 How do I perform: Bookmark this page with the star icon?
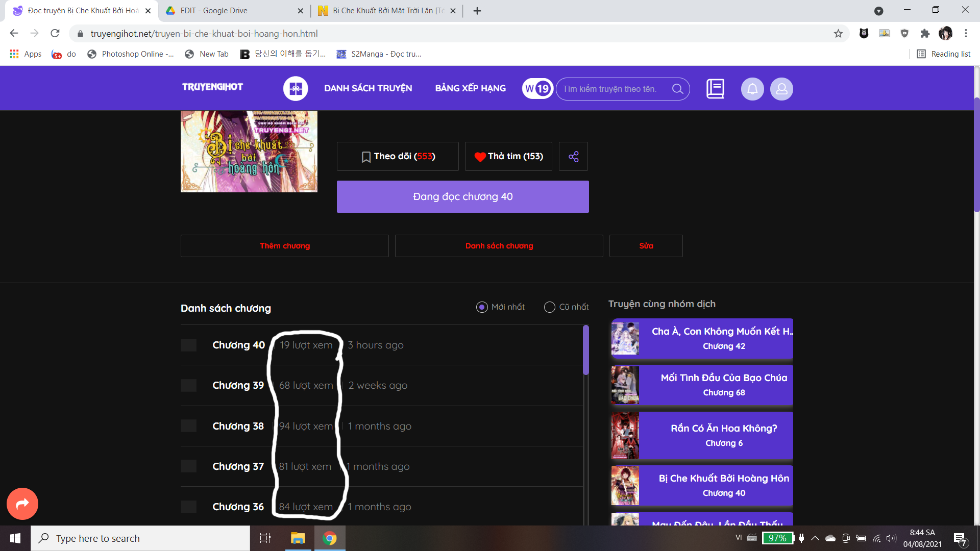click(838, 34)
